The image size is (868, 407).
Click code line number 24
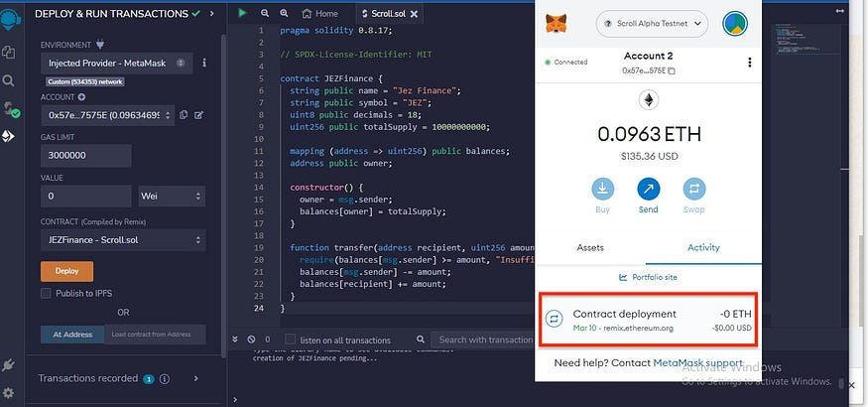tap(260, 308)
